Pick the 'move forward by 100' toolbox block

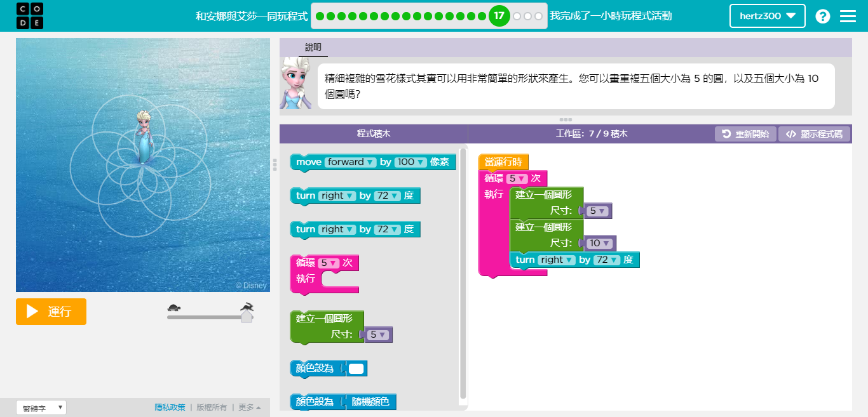click(373, 162)
